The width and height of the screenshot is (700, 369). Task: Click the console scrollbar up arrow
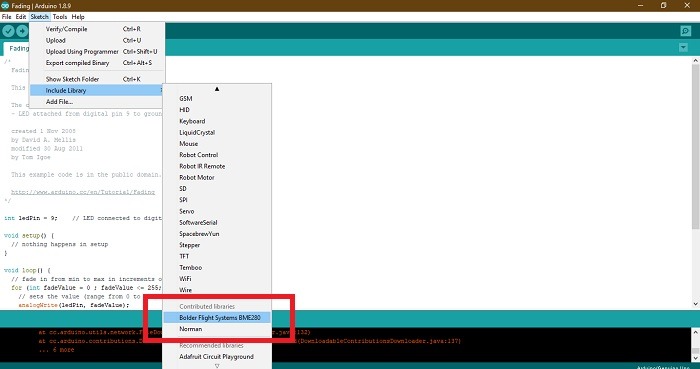point(695,332)
